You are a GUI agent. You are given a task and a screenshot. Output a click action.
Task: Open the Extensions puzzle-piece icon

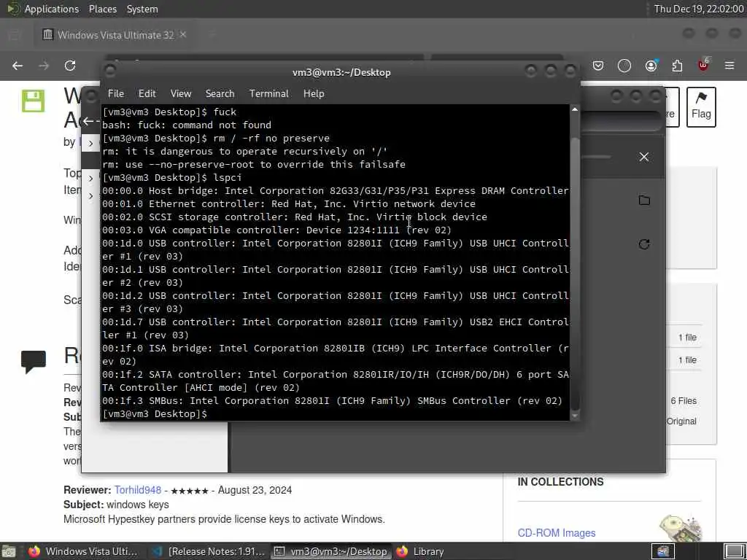click(x=677, y=66)
